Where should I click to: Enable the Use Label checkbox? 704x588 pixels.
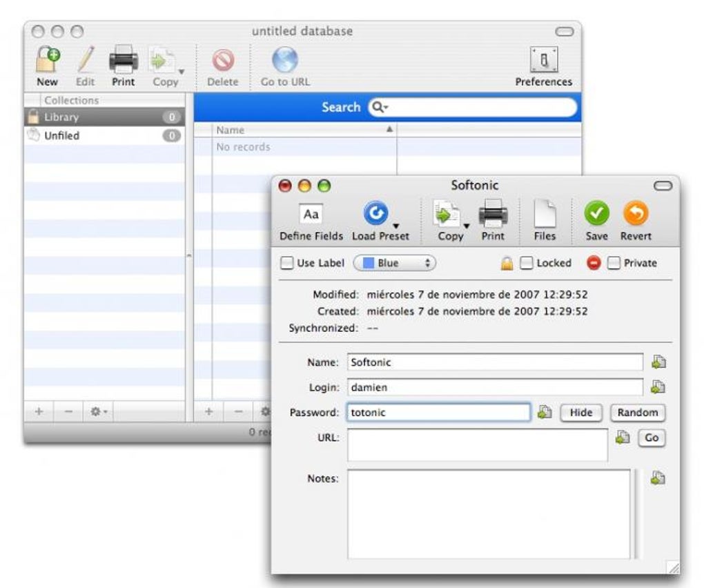point(287,263)
